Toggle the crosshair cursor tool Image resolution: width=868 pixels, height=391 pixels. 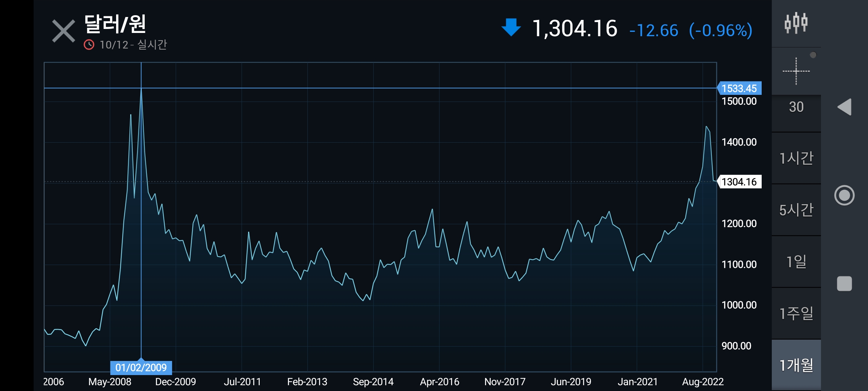796,71
